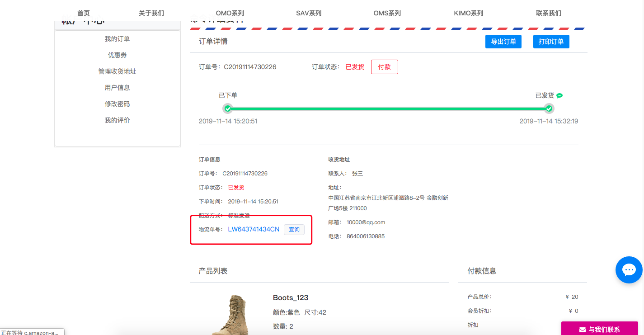Click the green shipping progress bar
644x335 pixels.
coord(388,109)
